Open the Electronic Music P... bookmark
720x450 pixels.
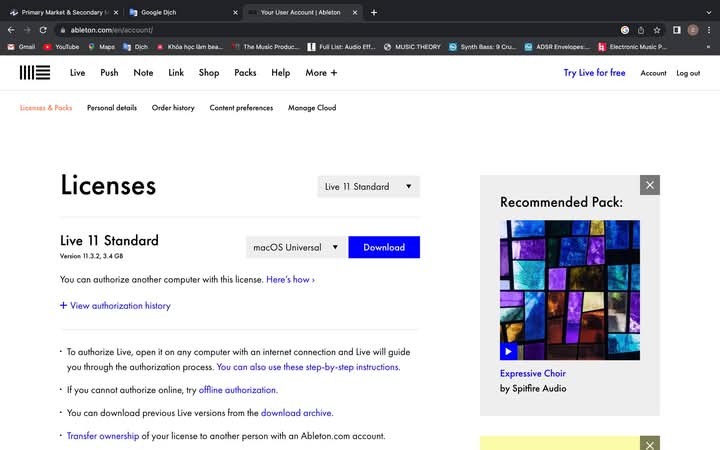pyautogui.click(x=632, y=47)
